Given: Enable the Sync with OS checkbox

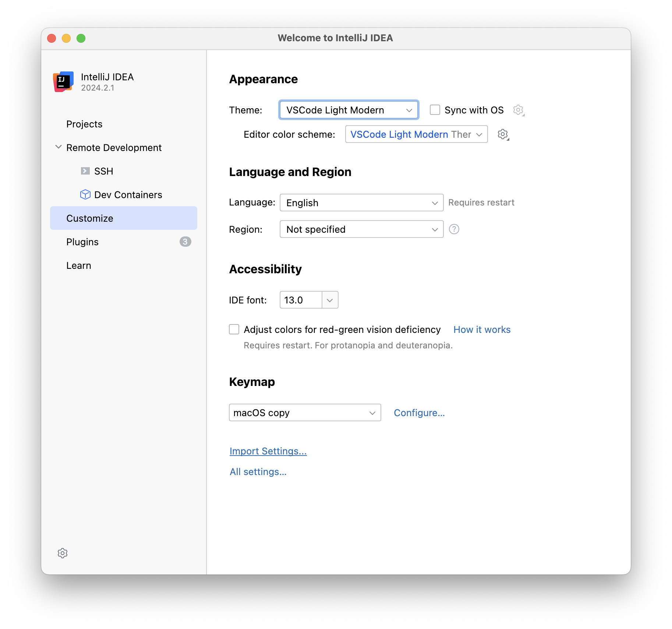Looking at the screenshot, I should 435,110.
